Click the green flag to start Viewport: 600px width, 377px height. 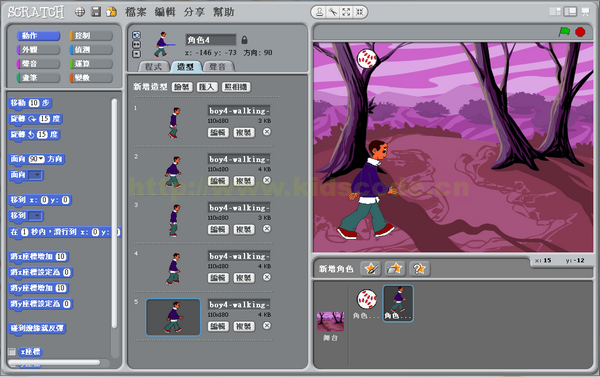(x=564, y=32)
